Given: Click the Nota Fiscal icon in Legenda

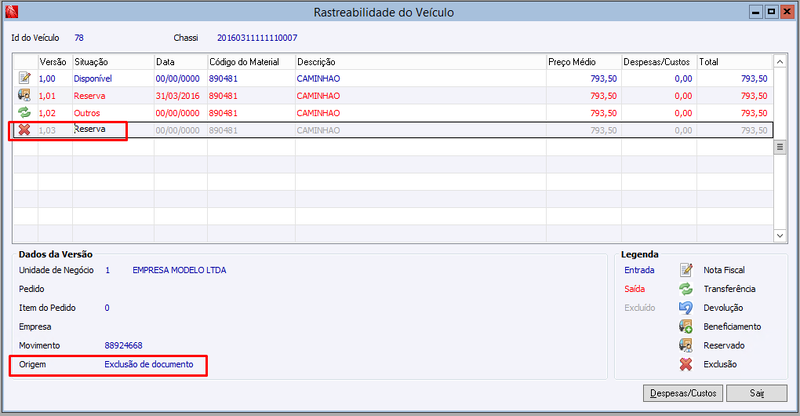Looking at the screenshot, I should coord(686,270).
